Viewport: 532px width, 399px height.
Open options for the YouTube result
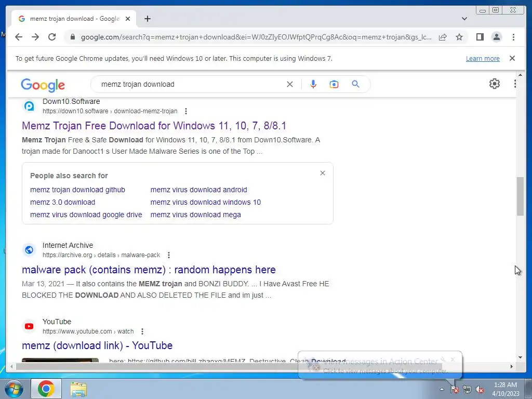(x=142, y=331)
